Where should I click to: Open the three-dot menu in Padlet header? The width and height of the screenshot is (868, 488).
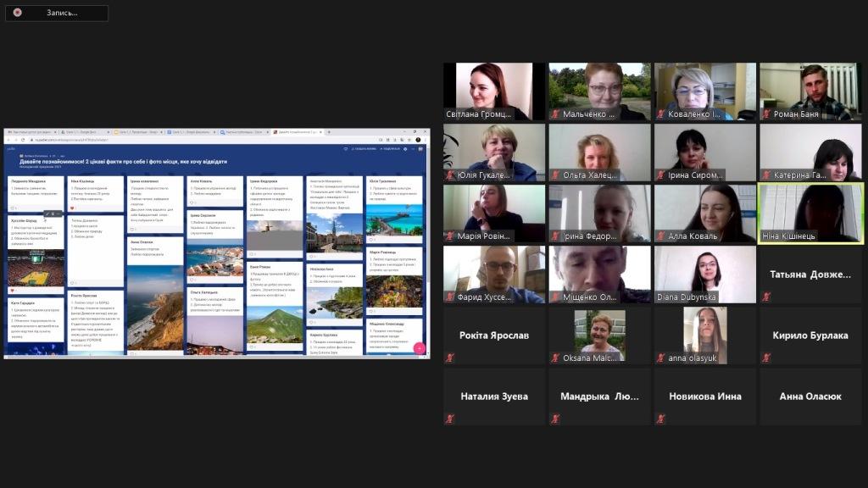[413, 149]
